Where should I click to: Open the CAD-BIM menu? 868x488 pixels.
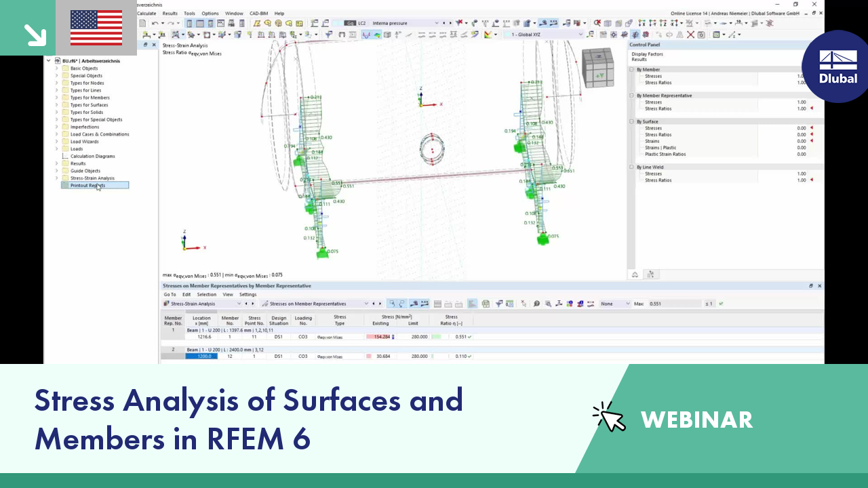point(258,13)
